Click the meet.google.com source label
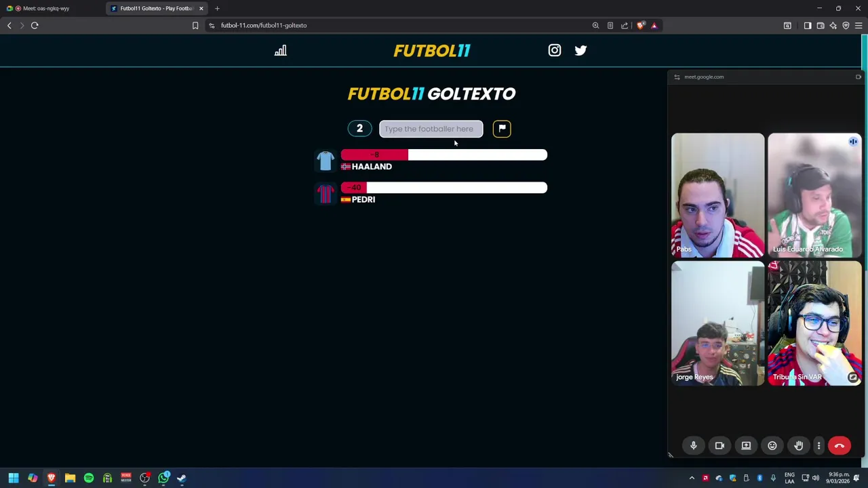Screen dimensions: 868x488 click(704, 77)
